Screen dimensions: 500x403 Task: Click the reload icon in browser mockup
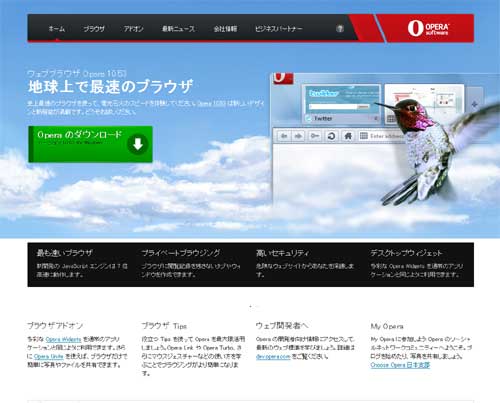(331, 136)
